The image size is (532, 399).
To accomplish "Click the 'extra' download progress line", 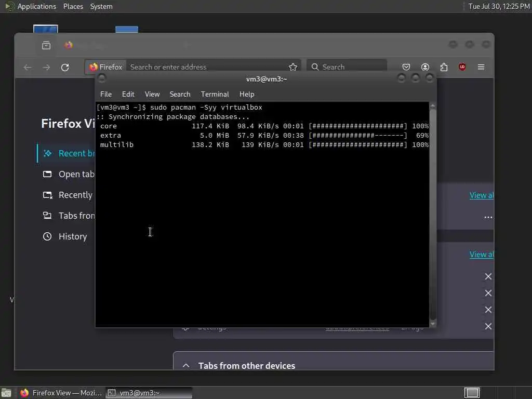I will (x=264, y=136).
